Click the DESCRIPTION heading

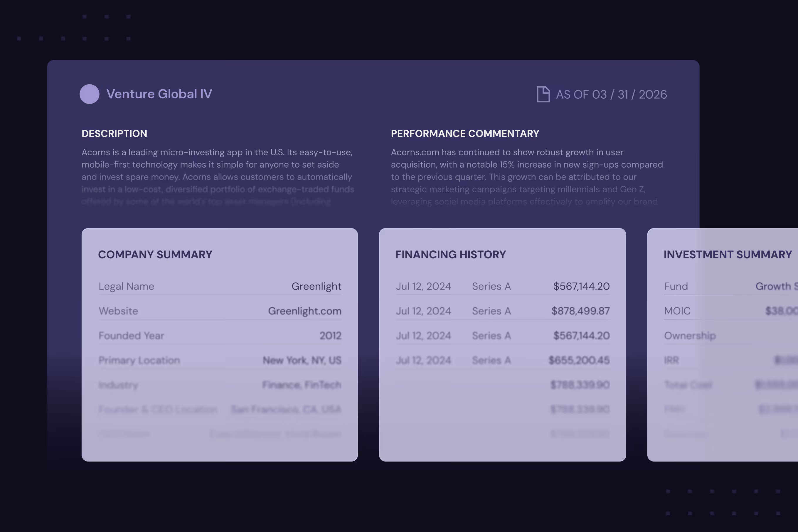tap(114, 133)
